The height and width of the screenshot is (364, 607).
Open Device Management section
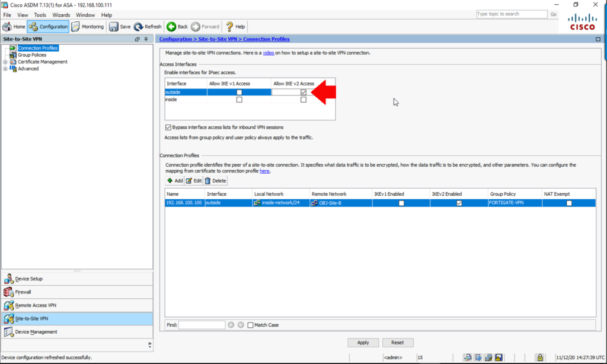pyautogui.click(x=77, y=332)
